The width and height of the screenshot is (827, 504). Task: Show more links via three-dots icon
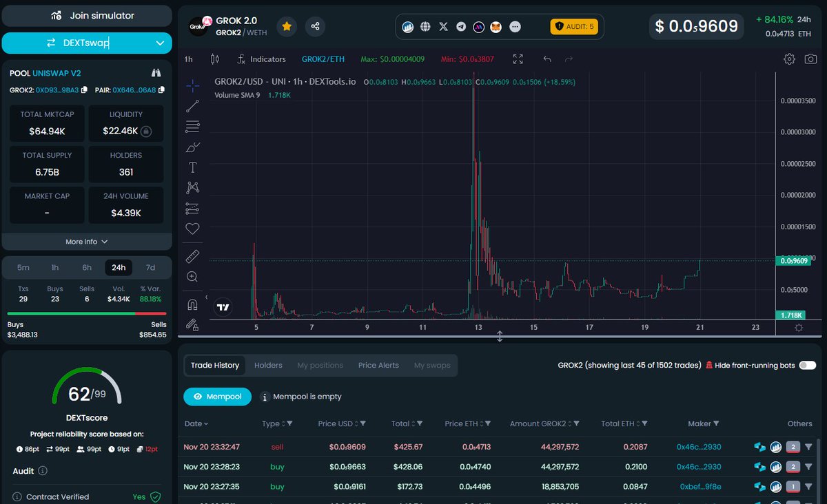pos(515,27)
